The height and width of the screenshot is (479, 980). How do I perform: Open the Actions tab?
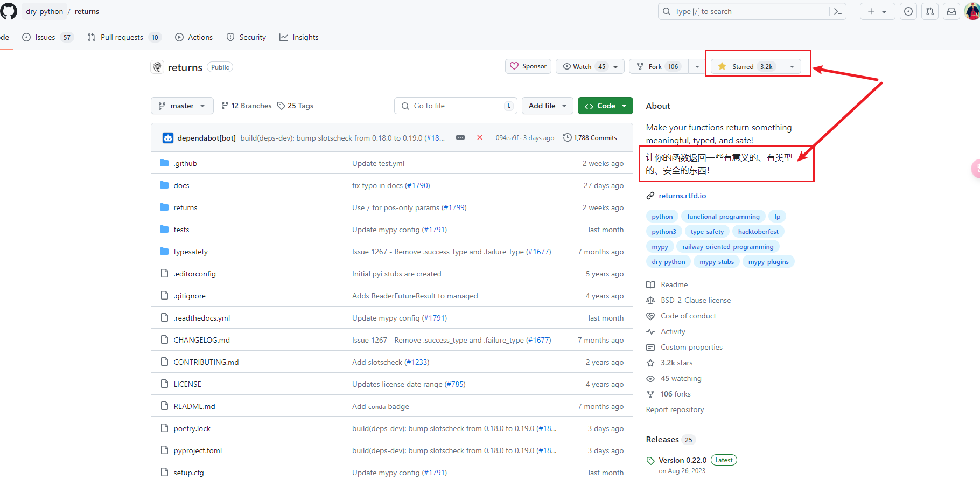point(194,37)
